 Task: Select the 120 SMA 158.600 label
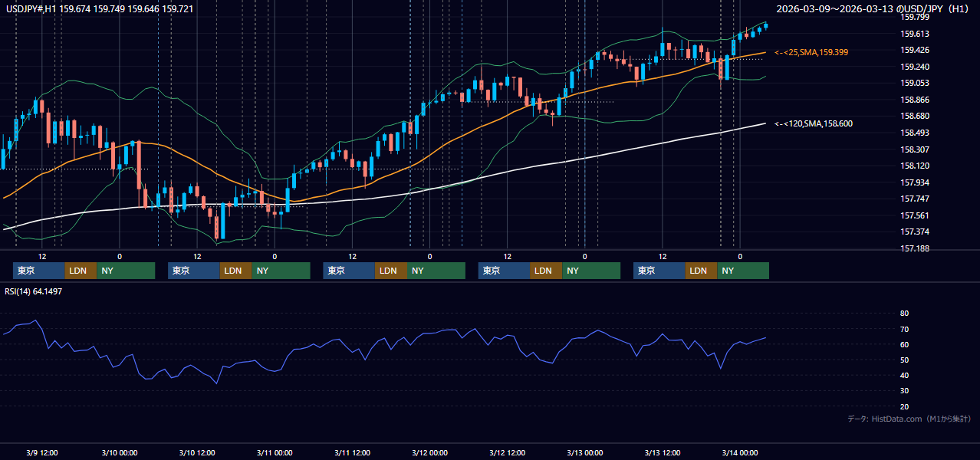coord(814,123)
